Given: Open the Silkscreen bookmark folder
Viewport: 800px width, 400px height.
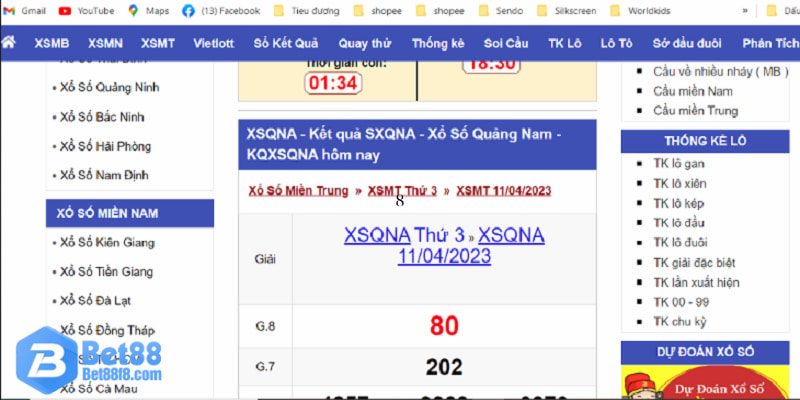Looking at the screenshot, I should (566, 11).
